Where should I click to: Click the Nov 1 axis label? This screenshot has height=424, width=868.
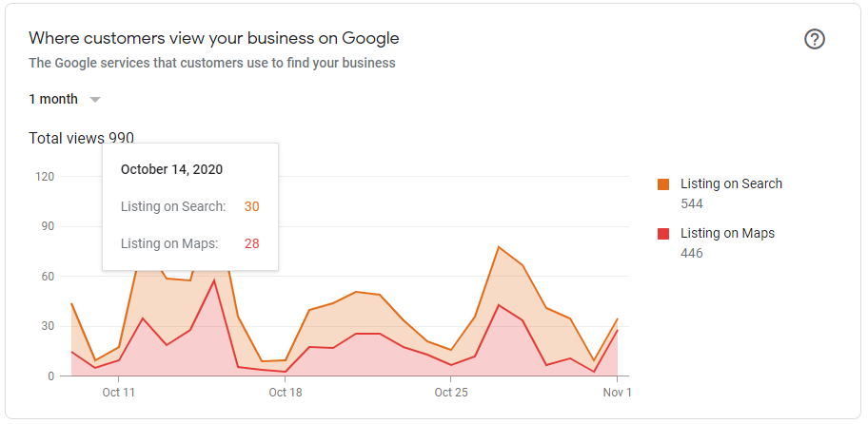coord(617,393)
